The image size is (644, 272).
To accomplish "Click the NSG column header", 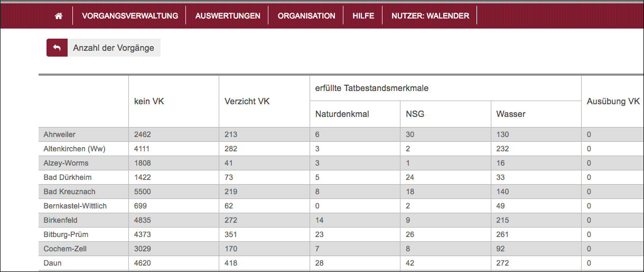I will tap(414, 114).
